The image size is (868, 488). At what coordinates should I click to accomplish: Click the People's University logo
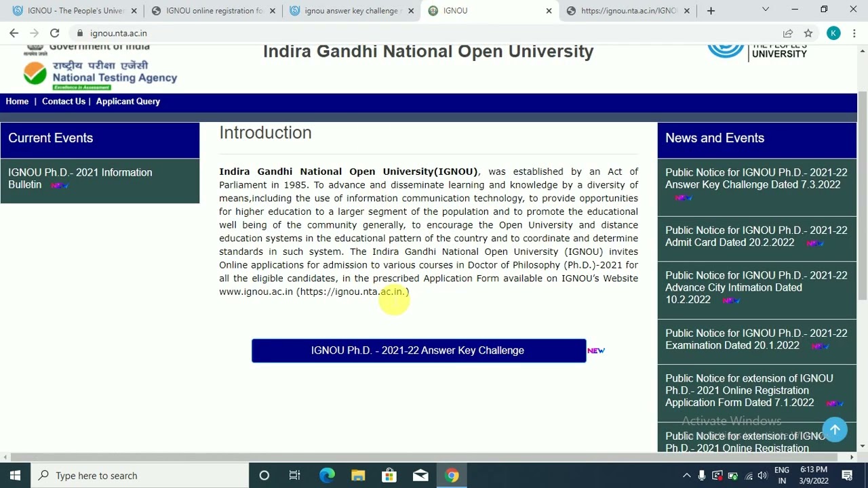(x=757, y=52)
